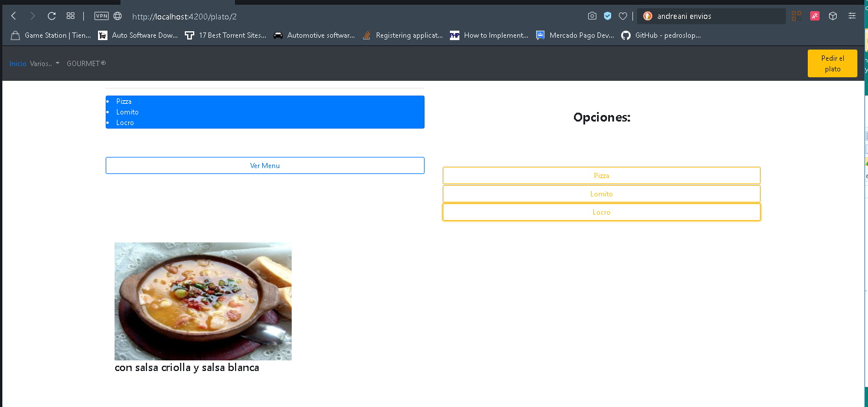Click the shopping bag favicon of Game Station
The width and height of the screenshot is (868, 407).
point(15,35)
